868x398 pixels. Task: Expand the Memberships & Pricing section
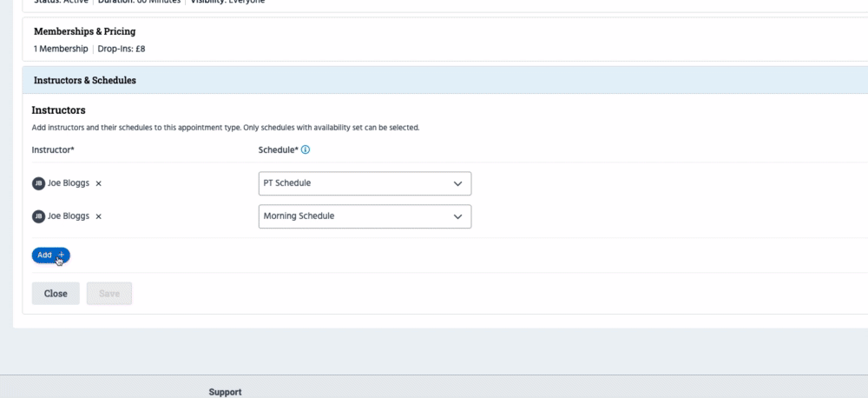pyautogui.click(x=84, y=32)
